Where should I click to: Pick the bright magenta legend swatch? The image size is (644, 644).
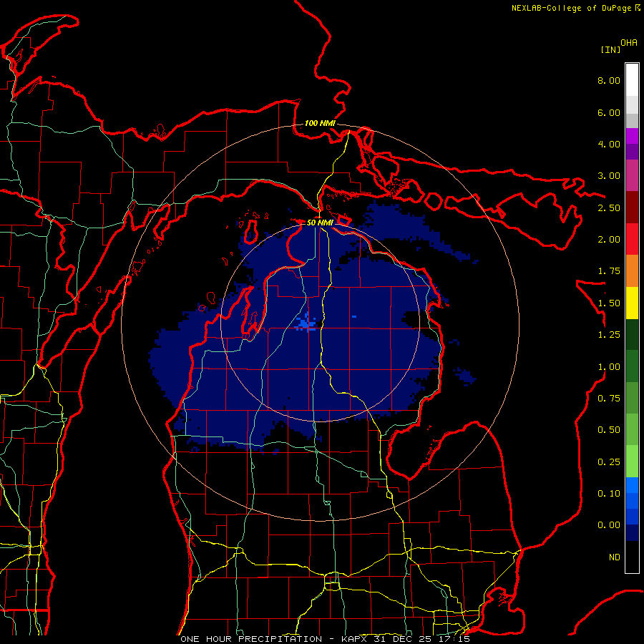click(x=632, y=136)
